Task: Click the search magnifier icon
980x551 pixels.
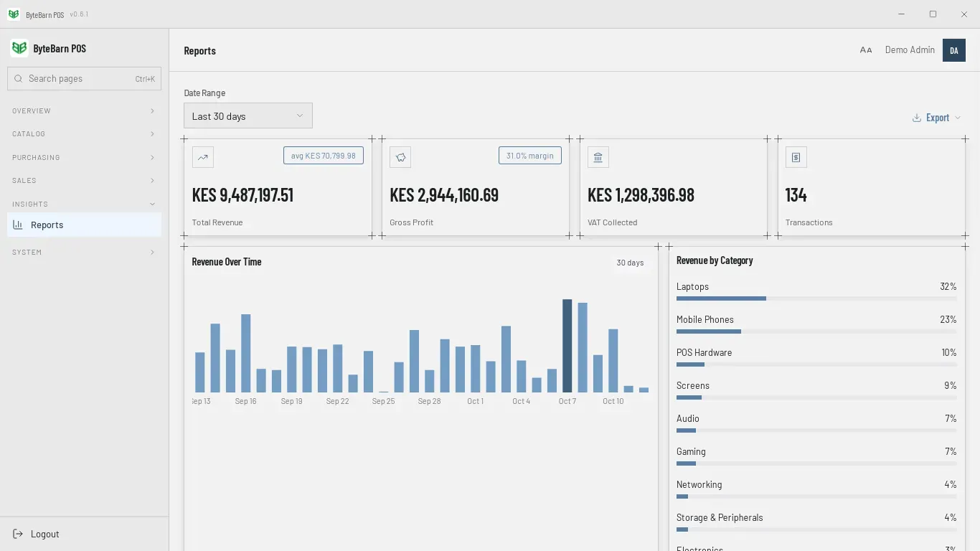Action: [x=18, y=78]
